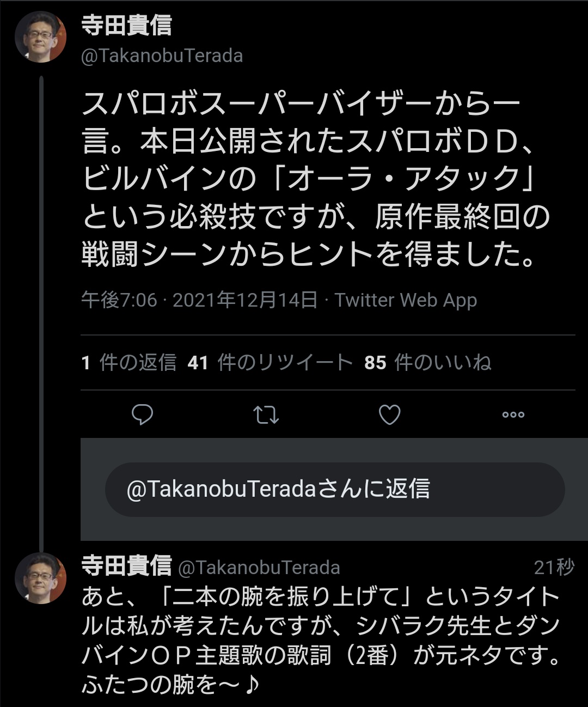588x707 pixels.
Task: Like the tweet with the heart icon
Action: click(390, 415)
